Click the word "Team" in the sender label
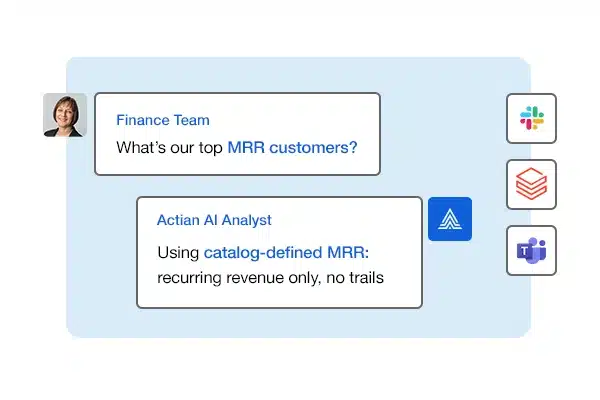The image size is (600, 400). pyautogui.click(x=192, y=120)
